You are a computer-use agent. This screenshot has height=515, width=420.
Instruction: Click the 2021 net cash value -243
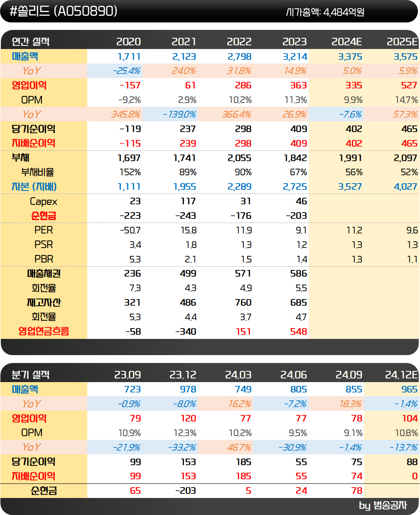coord(185,216)
